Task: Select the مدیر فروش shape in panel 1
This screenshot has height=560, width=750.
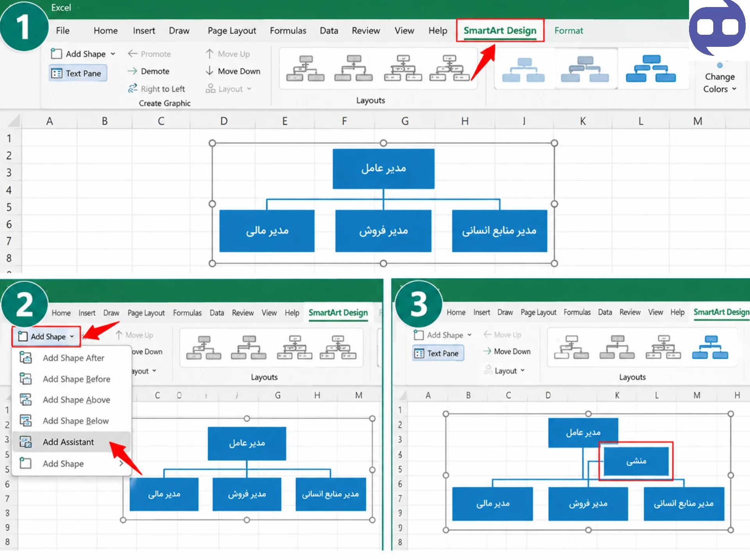Action: pyautogui.click(x=383, y=231)
